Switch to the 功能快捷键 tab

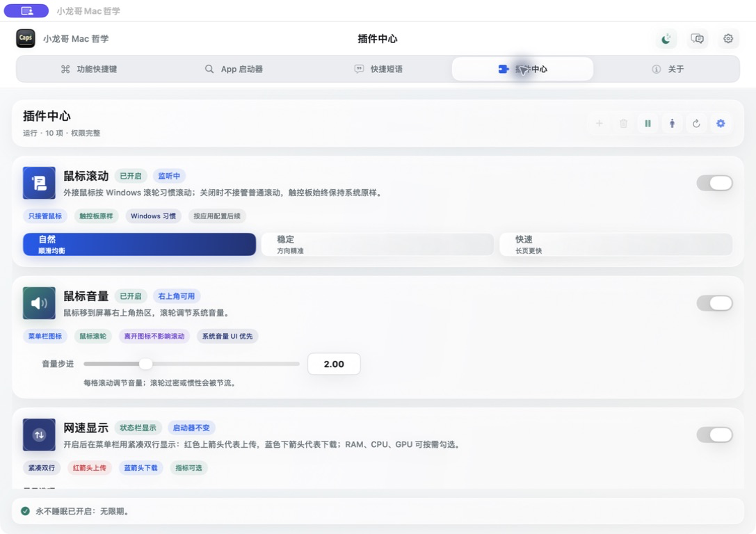point(89,69)
